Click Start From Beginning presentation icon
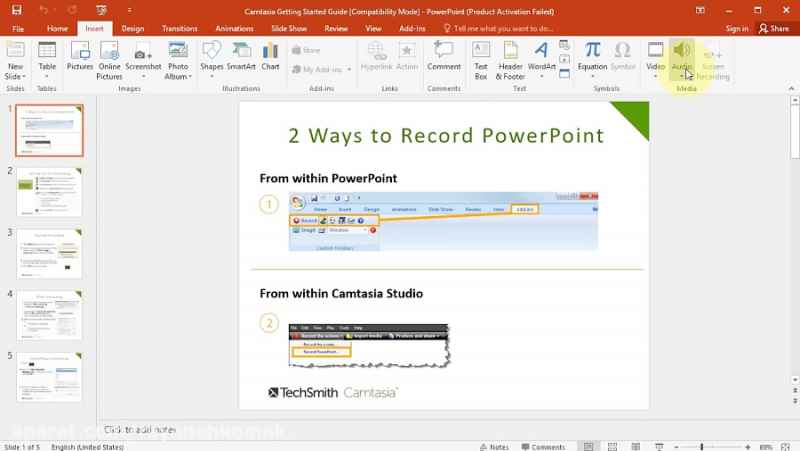The image size is (800, 451). tap(102, 10)
